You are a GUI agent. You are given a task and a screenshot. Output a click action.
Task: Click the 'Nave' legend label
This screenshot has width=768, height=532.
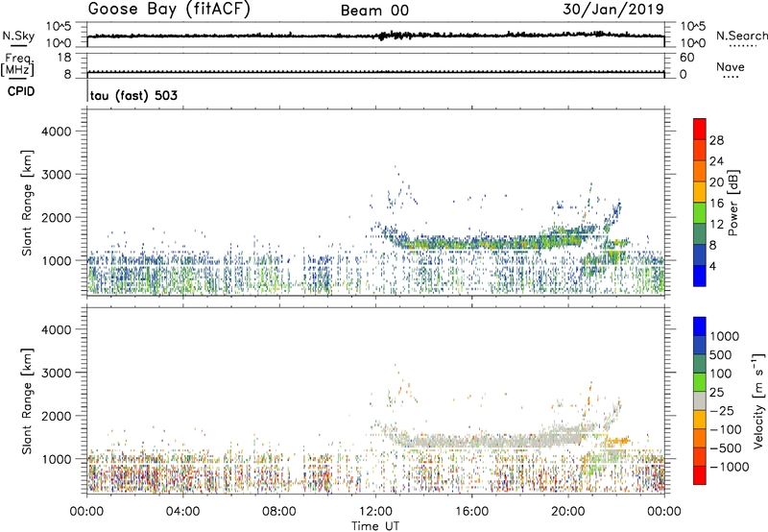[731, 67]
